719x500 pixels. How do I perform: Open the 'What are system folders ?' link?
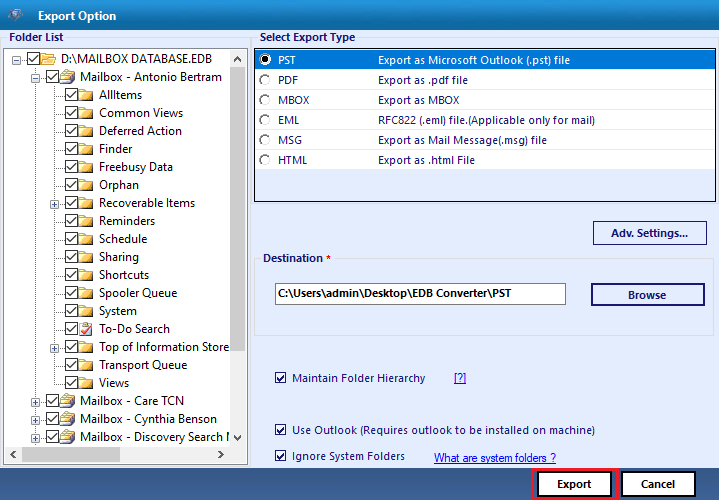[x=494, y=458]
